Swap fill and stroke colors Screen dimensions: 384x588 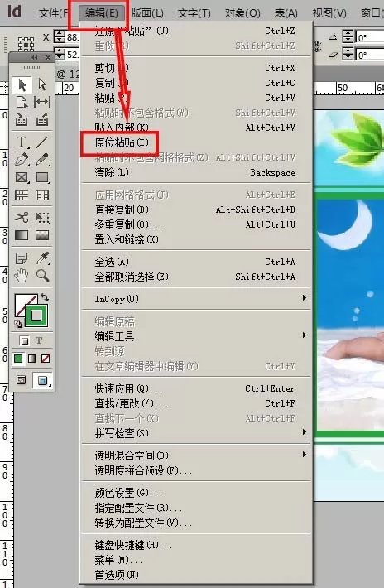click(45, 298)
